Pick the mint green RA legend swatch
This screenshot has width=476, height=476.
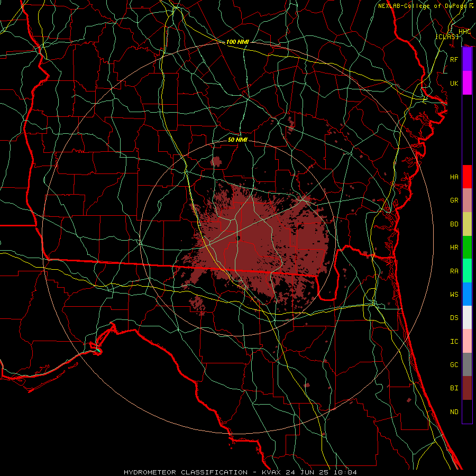click(467, 271)
